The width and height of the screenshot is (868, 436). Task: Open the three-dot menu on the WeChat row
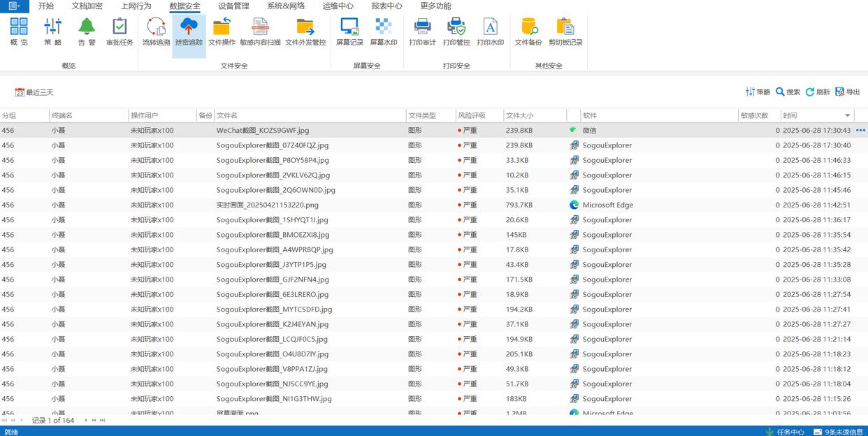click(860, 131)
